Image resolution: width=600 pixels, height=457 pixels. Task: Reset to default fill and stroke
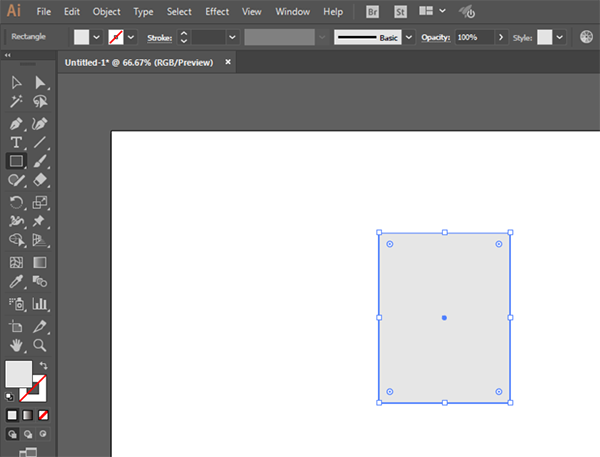click(9, 397)
